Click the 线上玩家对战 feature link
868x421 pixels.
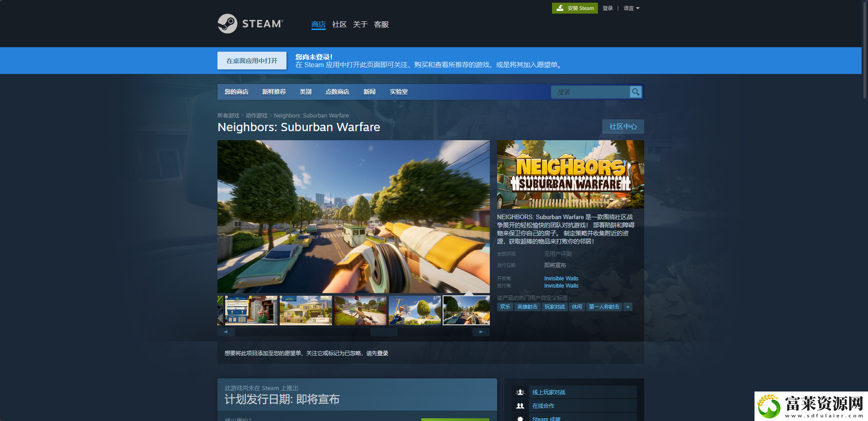click(549, 392)
